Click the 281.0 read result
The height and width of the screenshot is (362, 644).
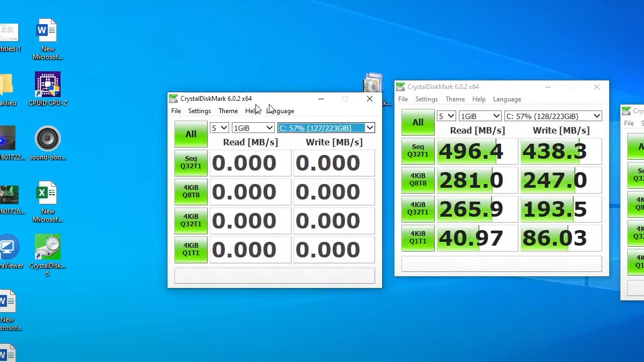coord(477,180)
